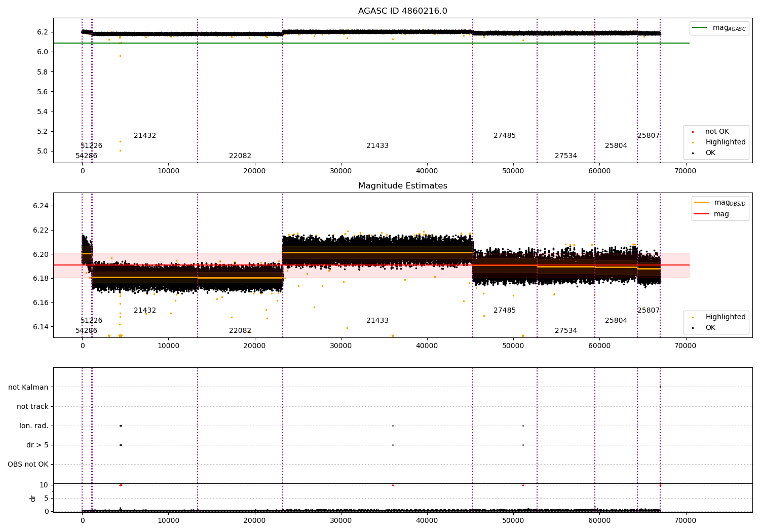Image resolution: width=760 pixels, height=532 pixels.
Task: Click the 6.16 y-axis tick label
Action: tap(41, 303)
